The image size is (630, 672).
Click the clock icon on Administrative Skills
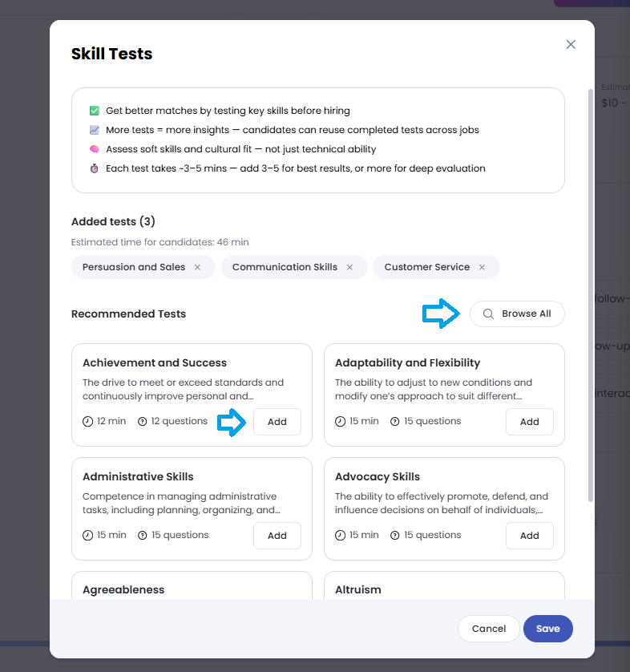[88, 535]
